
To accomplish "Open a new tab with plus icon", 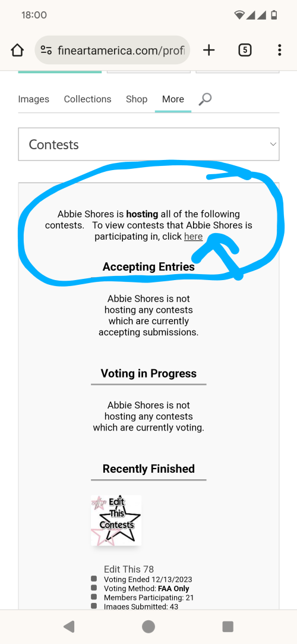I will [209, 50].
